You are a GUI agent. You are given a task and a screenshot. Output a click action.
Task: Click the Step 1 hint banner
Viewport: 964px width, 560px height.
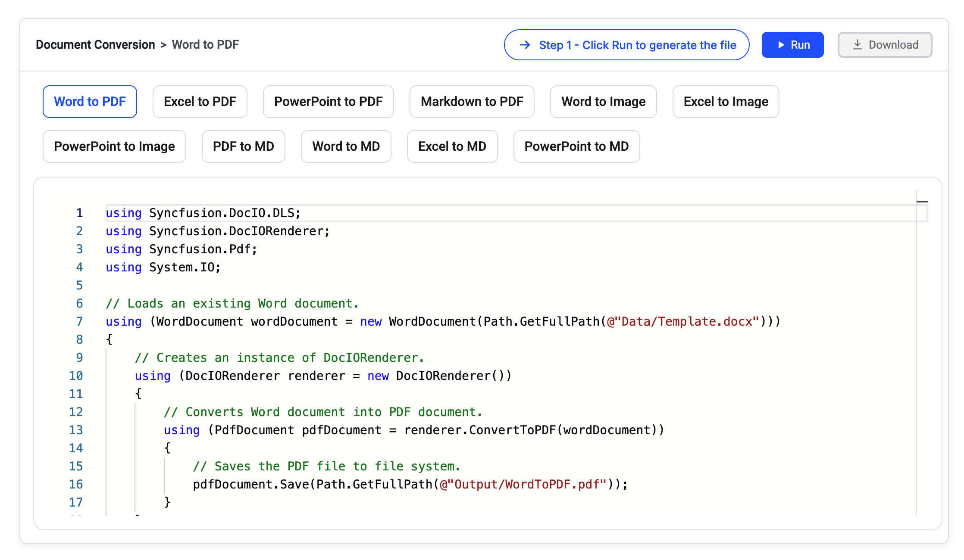point(626,45)
